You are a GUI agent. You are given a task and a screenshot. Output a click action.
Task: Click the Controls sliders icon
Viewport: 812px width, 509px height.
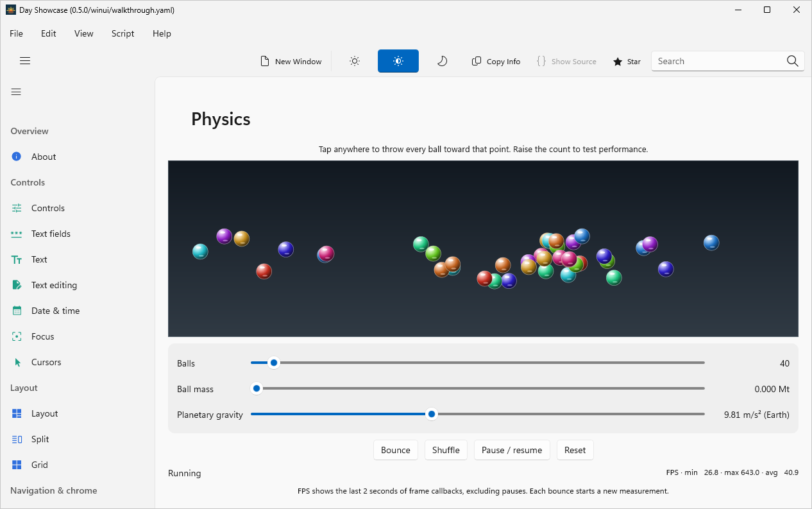point(17,208)
